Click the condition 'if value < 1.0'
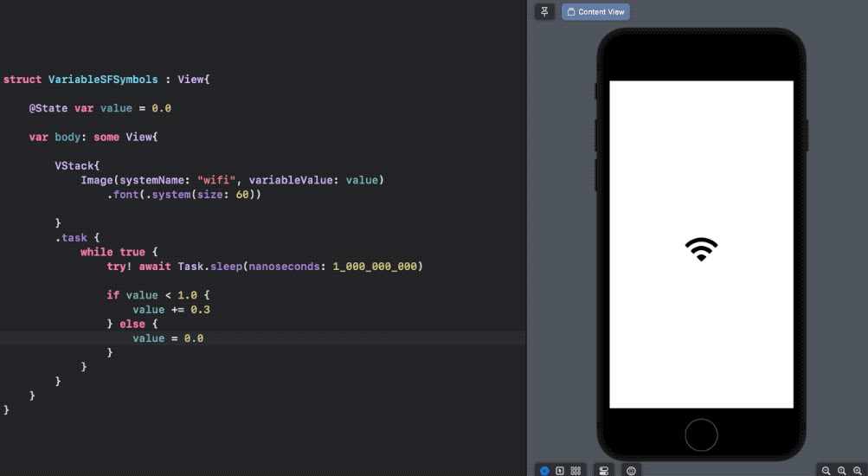 [x=151, y=295]
